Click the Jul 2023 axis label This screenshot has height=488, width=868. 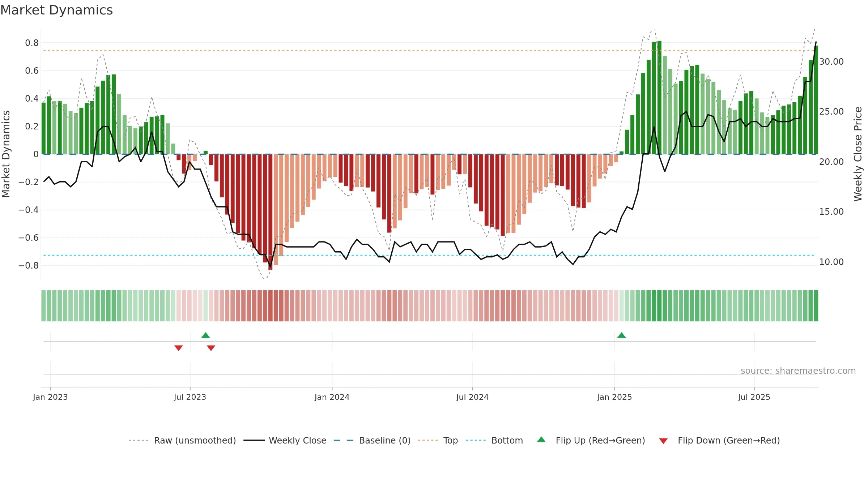click(190, 397)
